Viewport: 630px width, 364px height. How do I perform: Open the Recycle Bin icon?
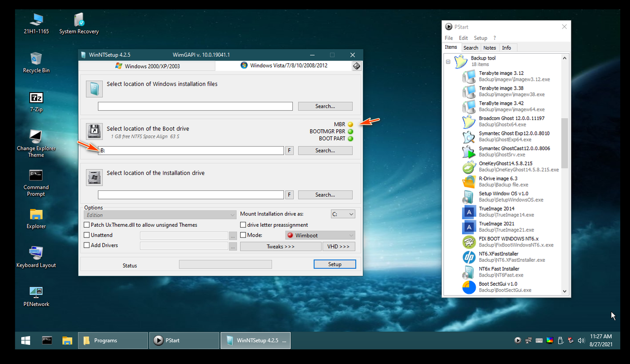(36, 62)
